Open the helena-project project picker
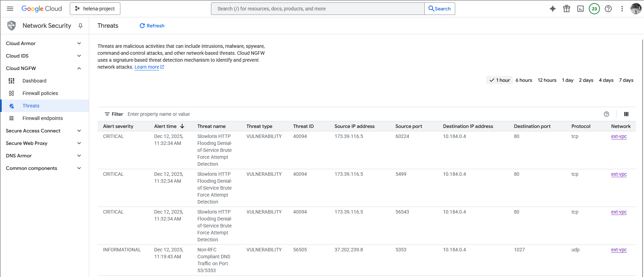644x277 pixels. point(95,9)
